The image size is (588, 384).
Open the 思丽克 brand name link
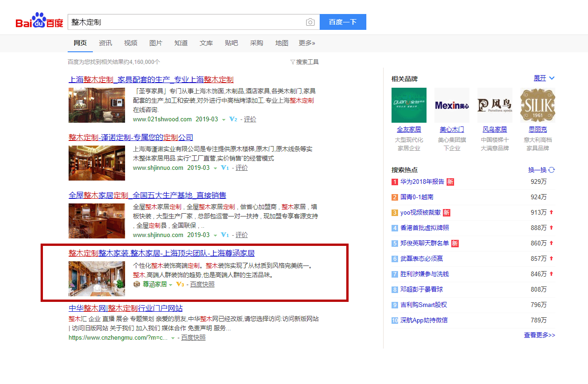click(x=538, y=129)
